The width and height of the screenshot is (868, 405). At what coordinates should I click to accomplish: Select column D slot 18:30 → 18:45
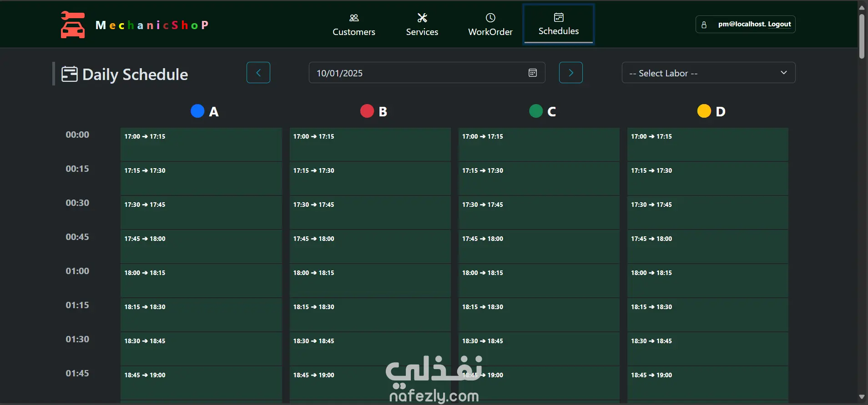pos(708,349)
